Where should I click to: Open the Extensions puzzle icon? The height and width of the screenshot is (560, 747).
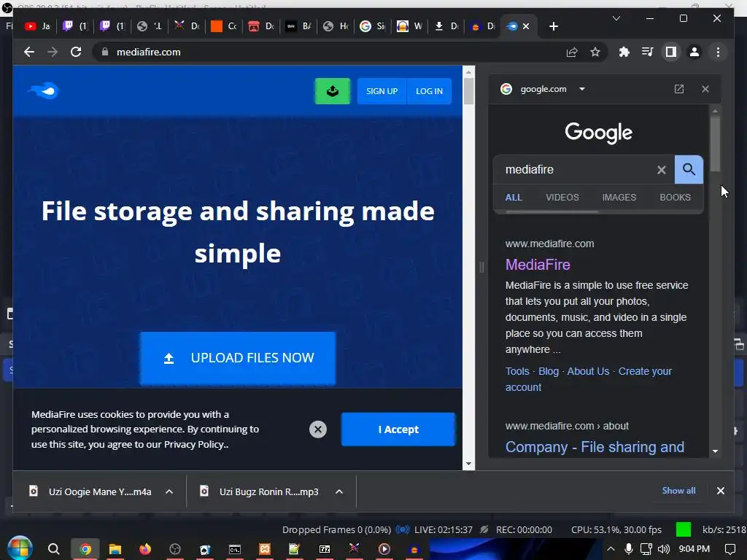point(624,52)
